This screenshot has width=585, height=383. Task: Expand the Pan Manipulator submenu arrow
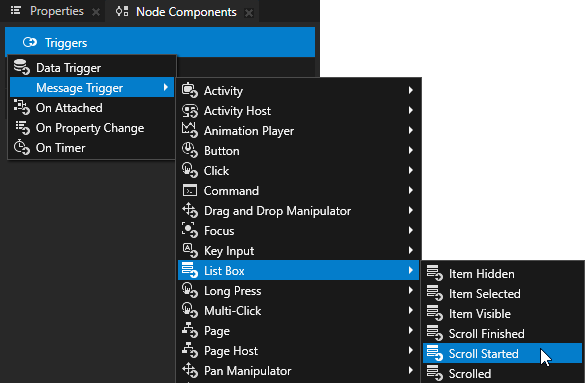point(411,370)
